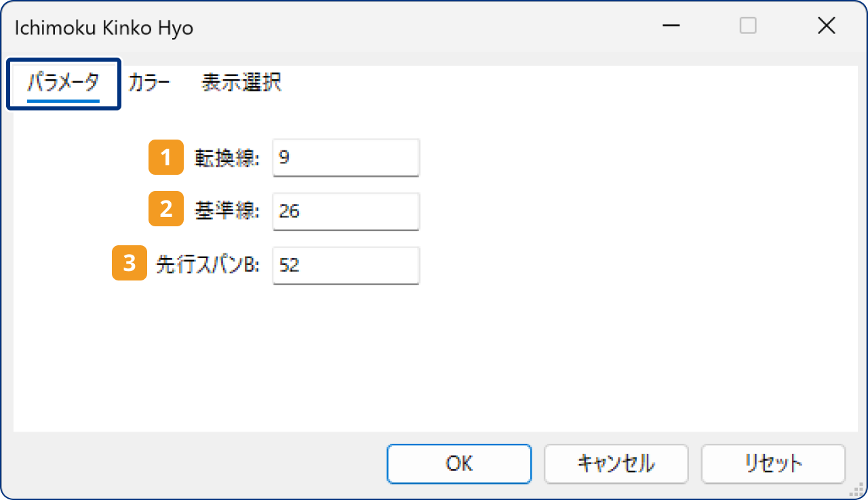Select the 転換線 value field showing 9
The width and height of the screenshot is (868, 500).
tap(345, 157)
